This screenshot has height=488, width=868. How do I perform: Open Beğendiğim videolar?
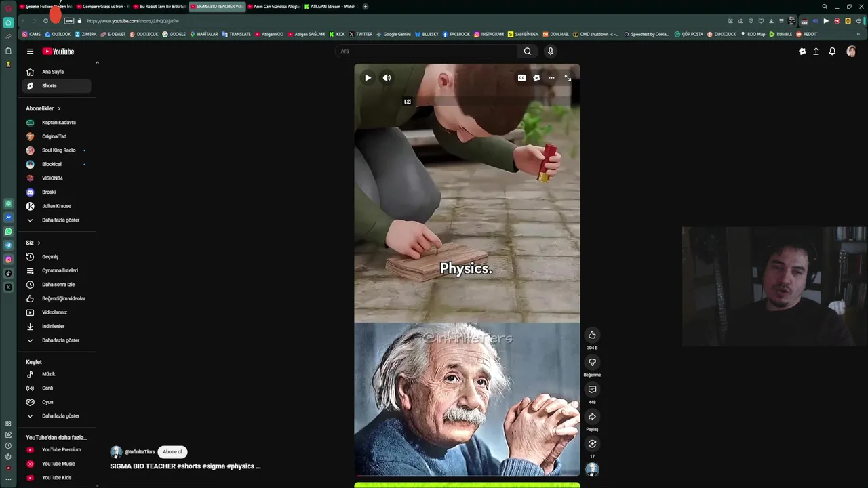click(57, 298)
